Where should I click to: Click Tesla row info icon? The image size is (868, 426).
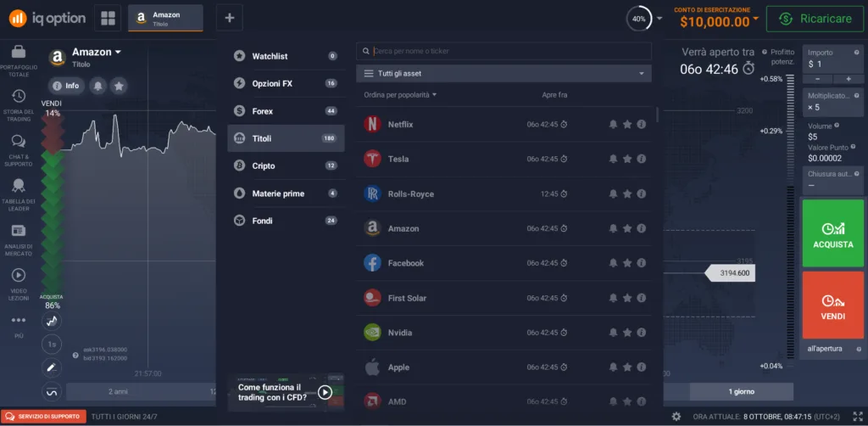click(x=642, y=159)
